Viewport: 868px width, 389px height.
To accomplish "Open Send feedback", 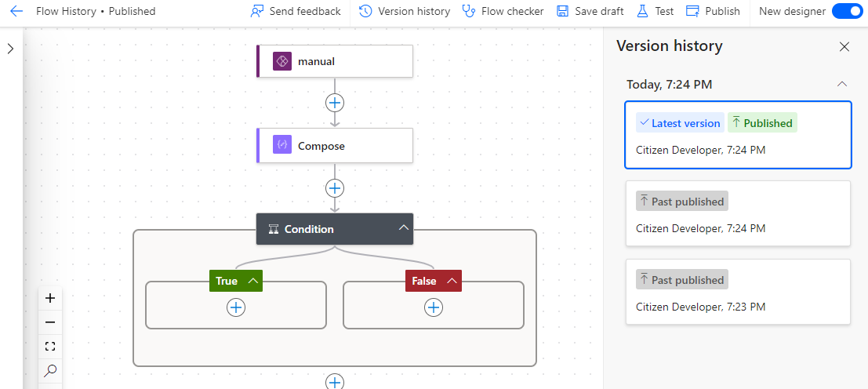I will [295, 11].
